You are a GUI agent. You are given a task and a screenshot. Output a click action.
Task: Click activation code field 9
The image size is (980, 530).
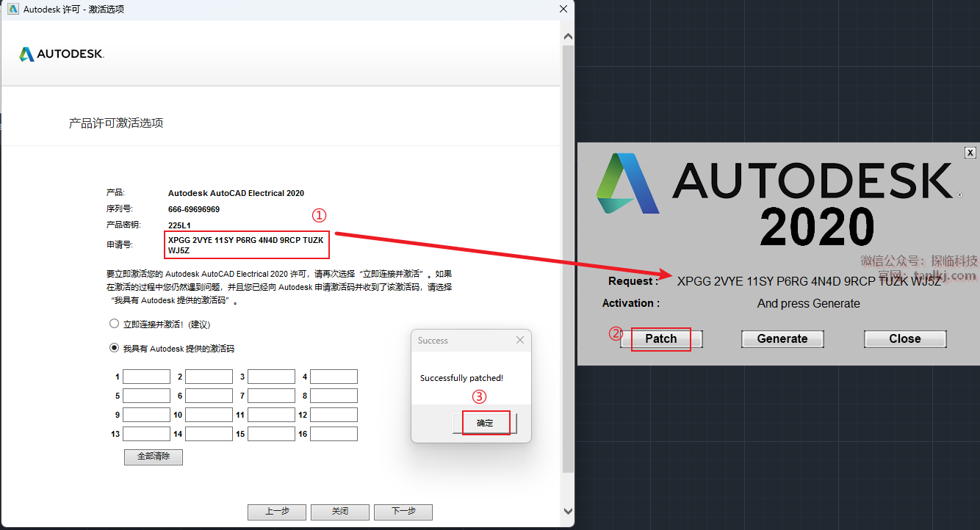tap(146, 415)
